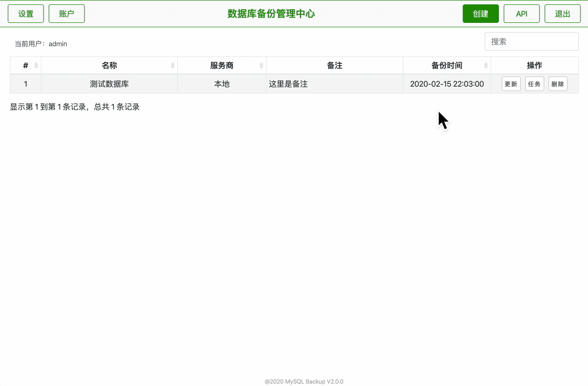Open the 设置 settings button
This screenshot has width=588, height=386.
point(26,14)
